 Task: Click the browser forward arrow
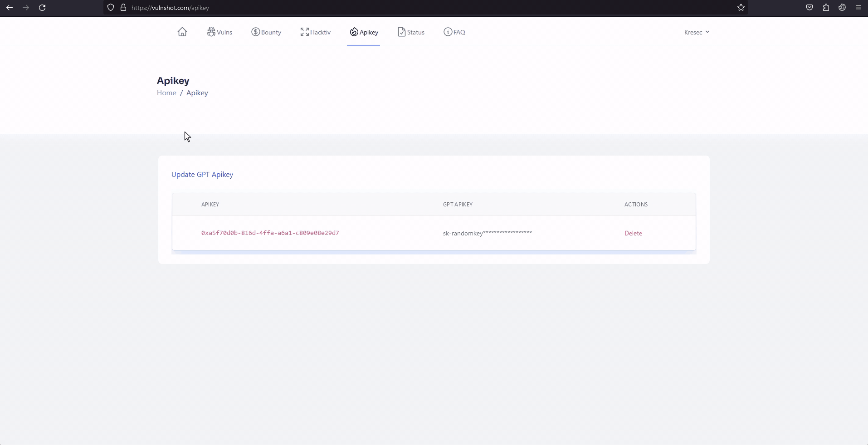pyautogui.click(x=26, y=8)
